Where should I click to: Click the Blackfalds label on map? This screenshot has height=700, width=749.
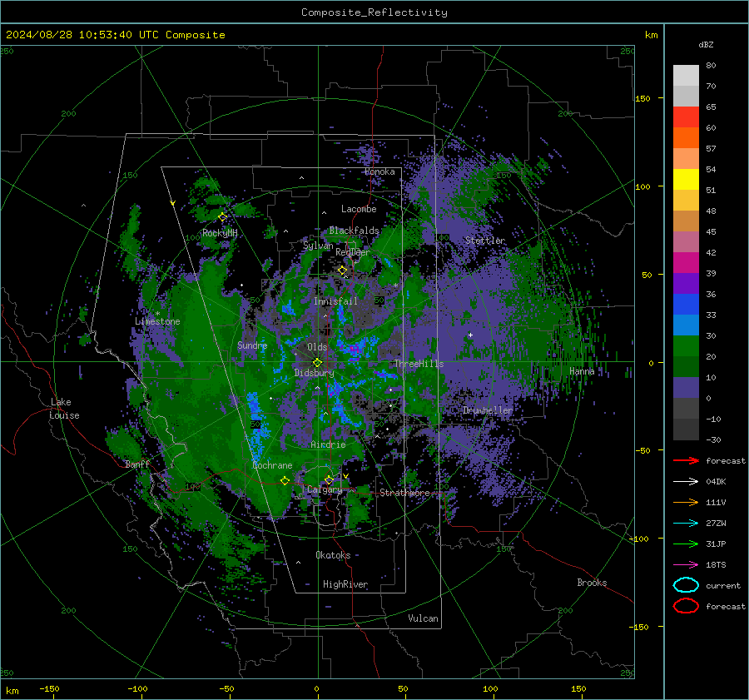(x=354, y=231)
